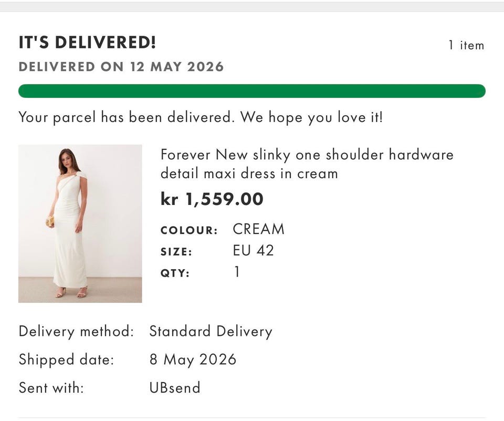Click the quantity value 1
The width and height of the screenshot is (504, 421).
pyautogui.click(x=237, y=272)
